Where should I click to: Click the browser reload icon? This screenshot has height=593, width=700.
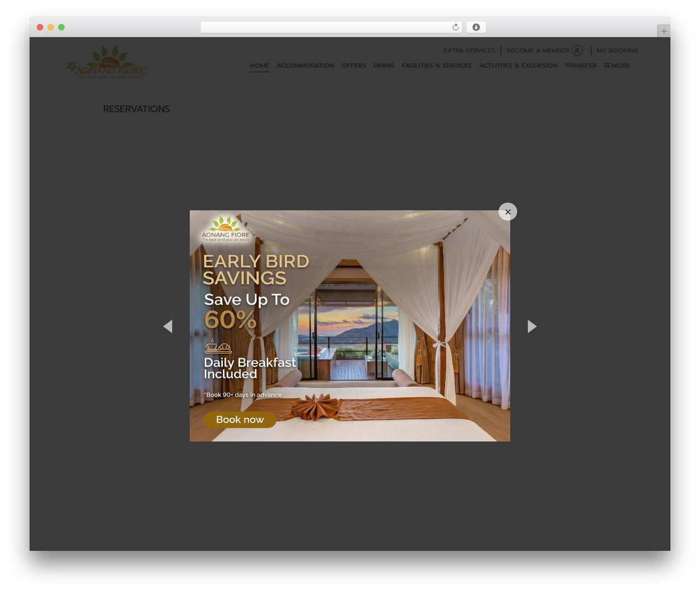[x=455, y=27]
